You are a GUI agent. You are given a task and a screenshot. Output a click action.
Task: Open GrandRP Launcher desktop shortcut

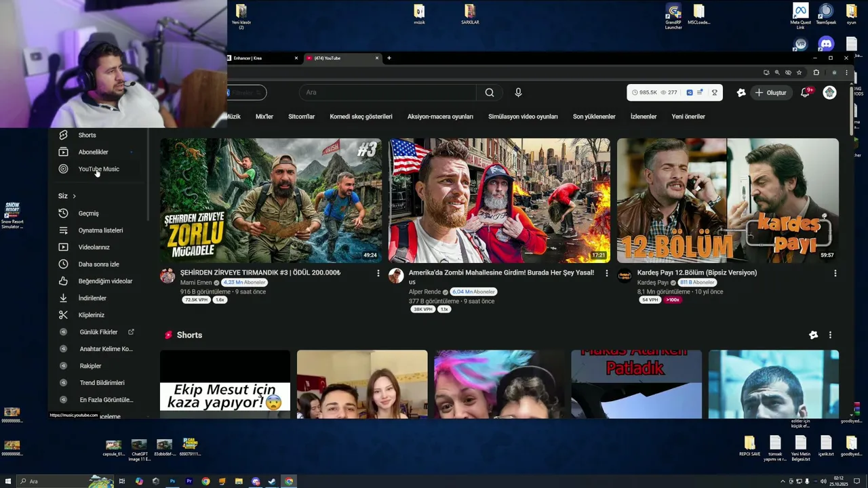click(x=673, y=16)
